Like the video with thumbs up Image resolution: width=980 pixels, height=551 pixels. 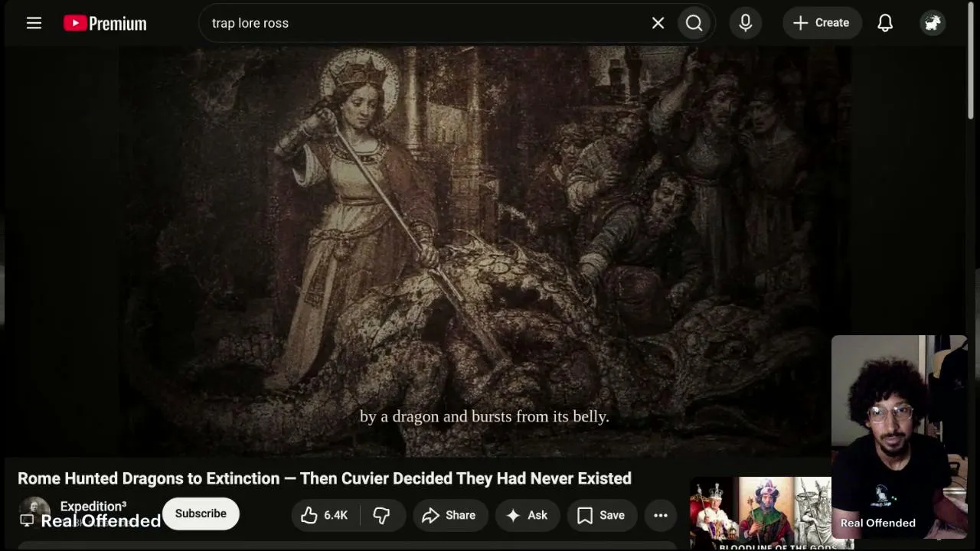click(325, 515)
